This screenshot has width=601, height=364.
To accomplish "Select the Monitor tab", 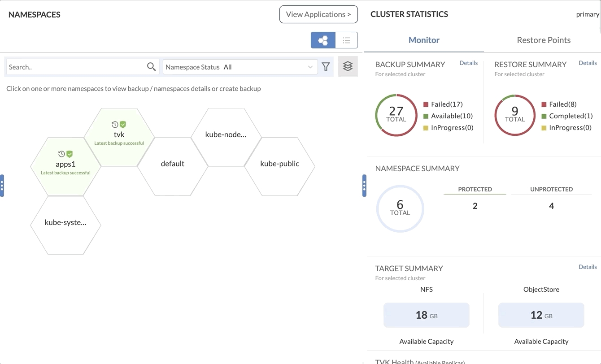I will [x=424, y=40].
